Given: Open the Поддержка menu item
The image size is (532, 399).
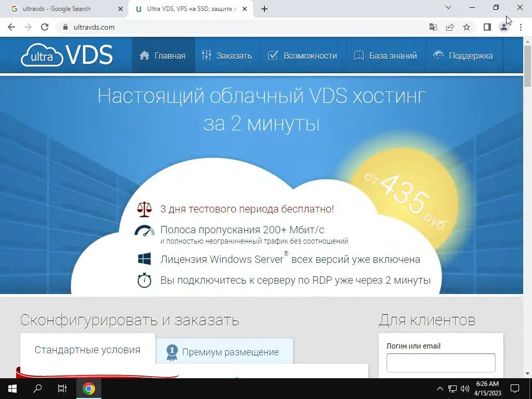Looking at the screenshot, I should 463,56.
